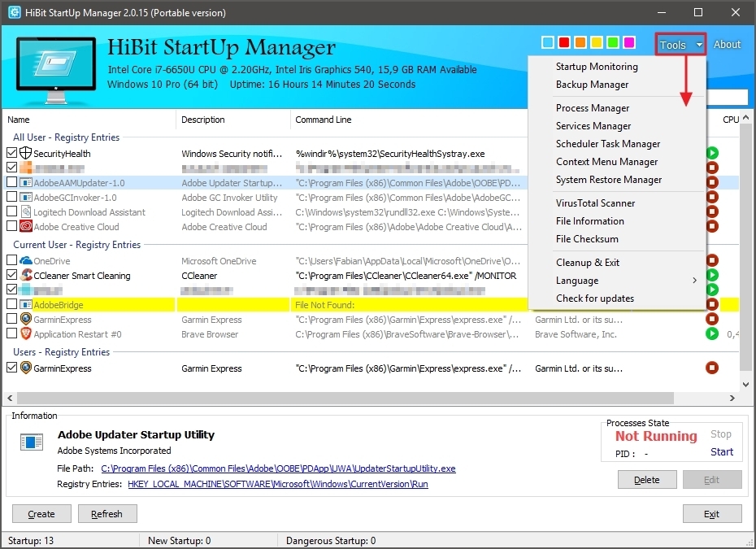Click green running-status icon in Application Restart #0 row
This screenshot has width=756, height=549.
tap(712, 333)
